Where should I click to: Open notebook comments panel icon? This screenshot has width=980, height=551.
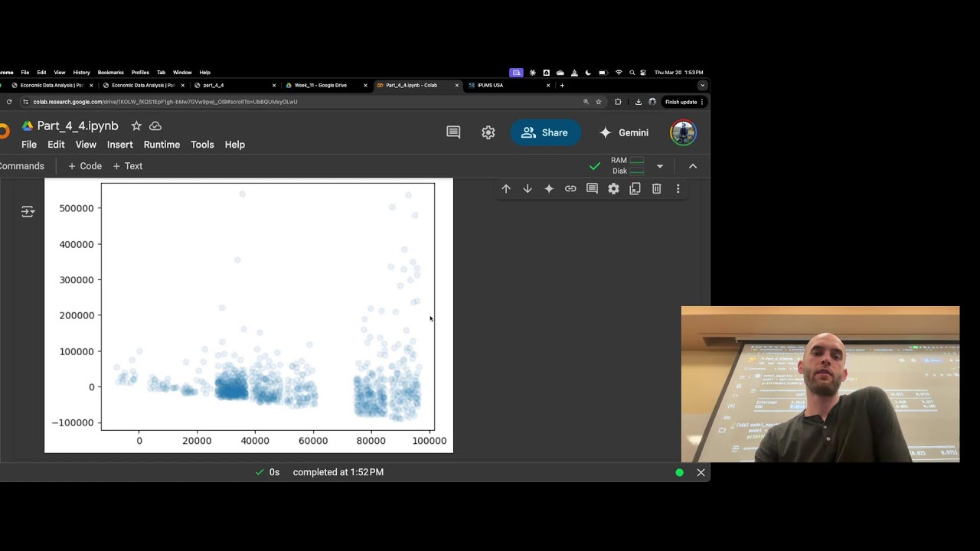pos(453,132)
